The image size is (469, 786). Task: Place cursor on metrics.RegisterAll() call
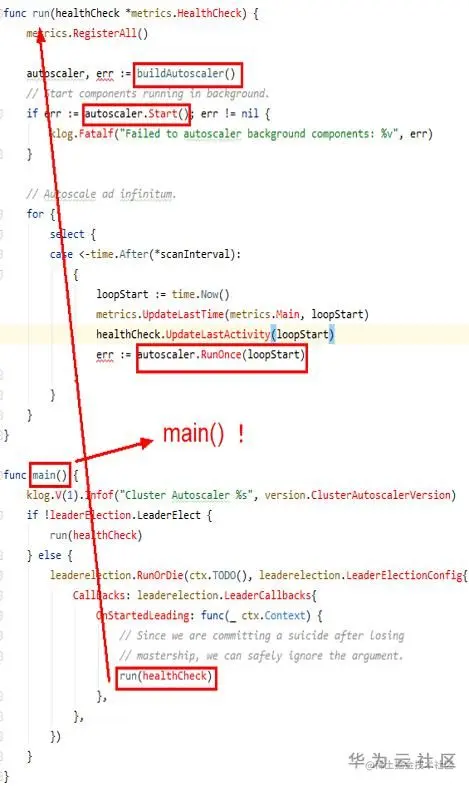[x=87, y=34]
